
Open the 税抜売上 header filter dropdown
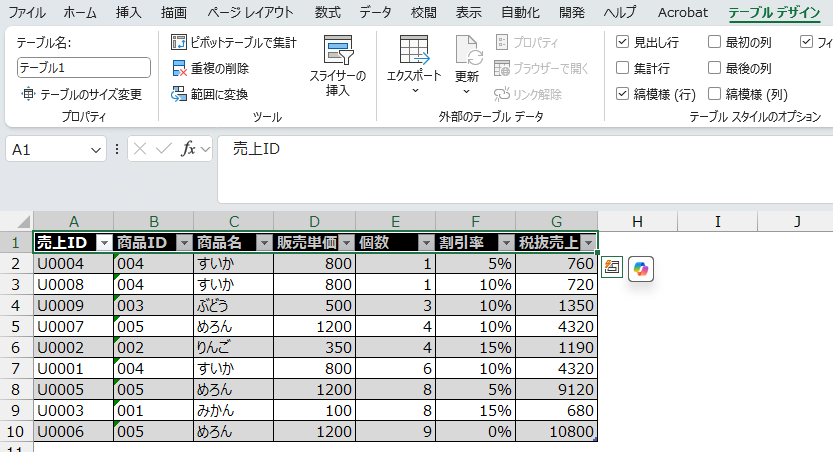[588, 243]
